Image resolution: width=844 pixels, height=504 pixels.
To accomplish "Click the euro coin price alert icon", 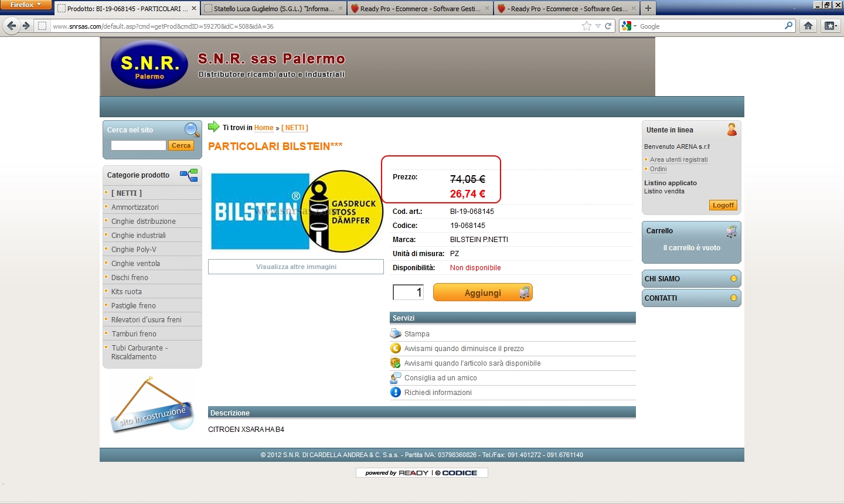I will (x=396, y=348).
